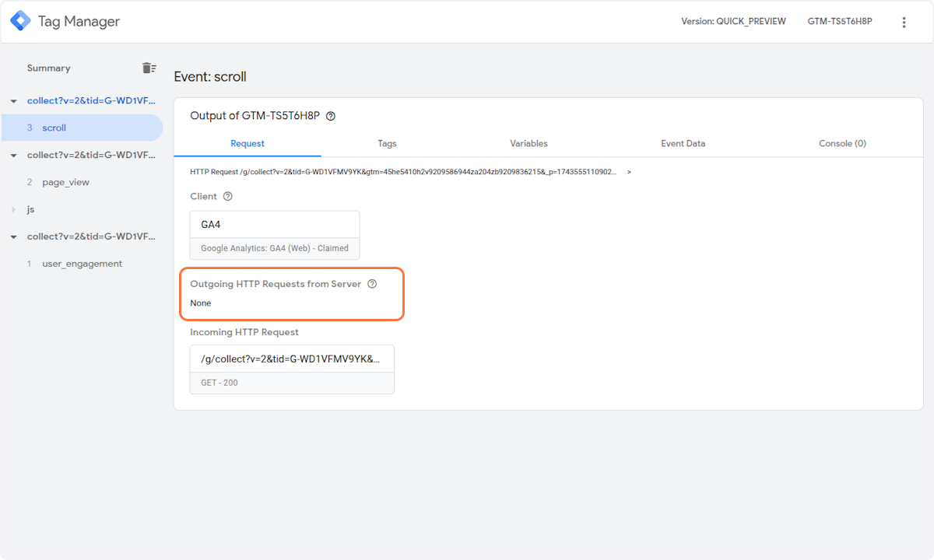This screenshot has width=934, height=560.
Task: Click the container ID GTM-TS5T6H8P in header
Action: [840, 22]
